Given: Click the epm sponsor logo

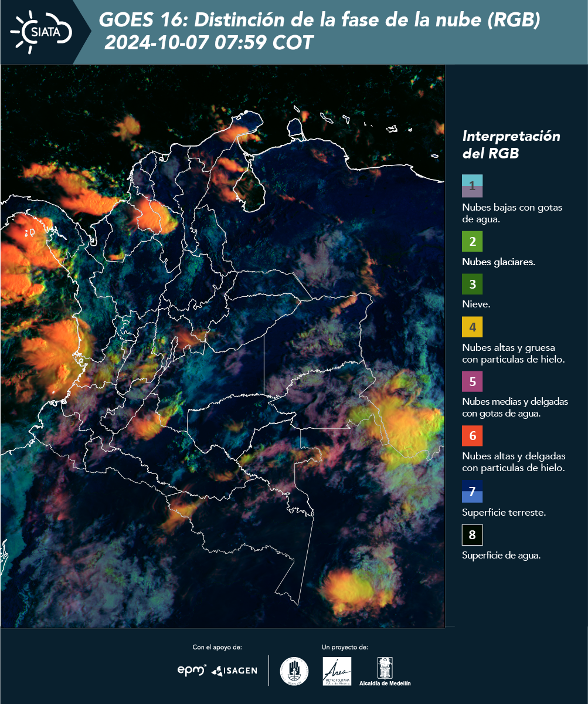Looking at the screenshot, I should 192,670.
